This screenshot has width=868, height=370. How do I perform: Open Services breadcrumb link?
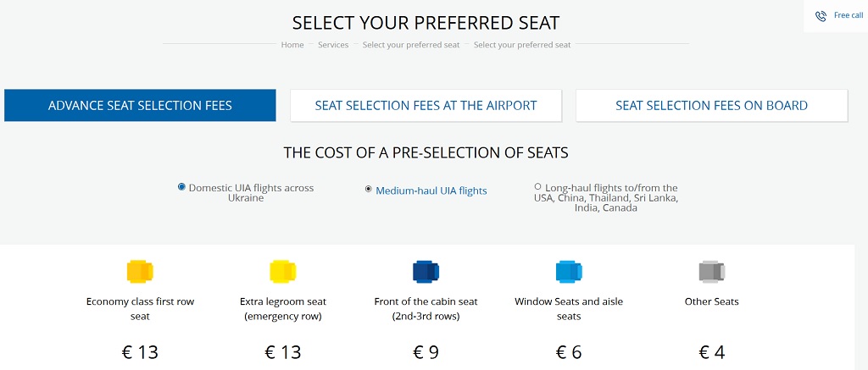pos(333,45)
